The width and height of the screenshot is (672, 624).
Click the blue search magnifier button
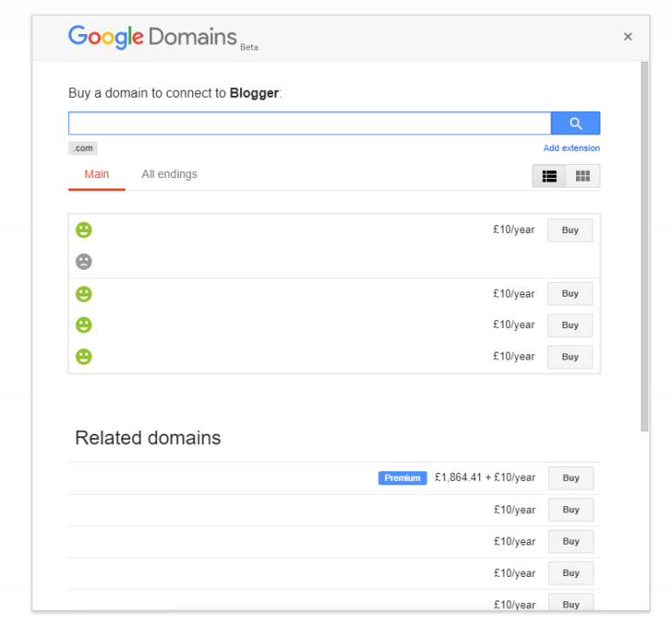point(575,124)
